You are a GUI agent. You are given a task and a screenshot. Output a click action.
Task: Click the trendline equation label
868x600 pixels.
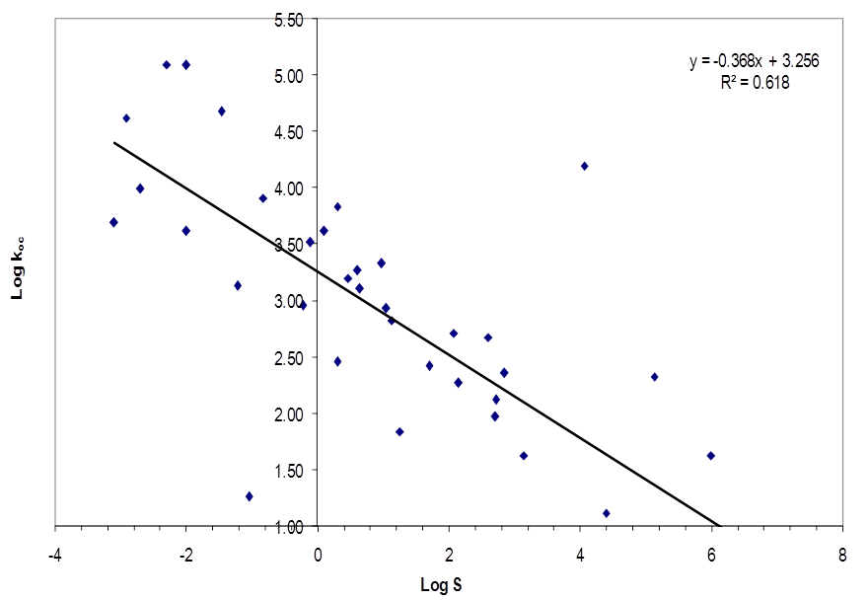pyautogui.click(x=755, y=62)
